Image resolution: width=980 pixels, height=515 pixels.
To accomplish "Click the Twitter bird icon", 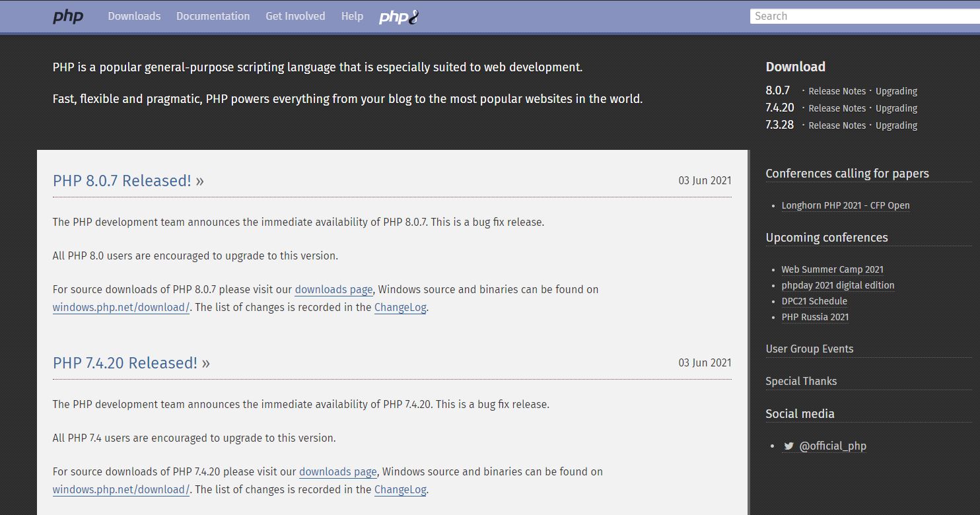I will [788, 446].
